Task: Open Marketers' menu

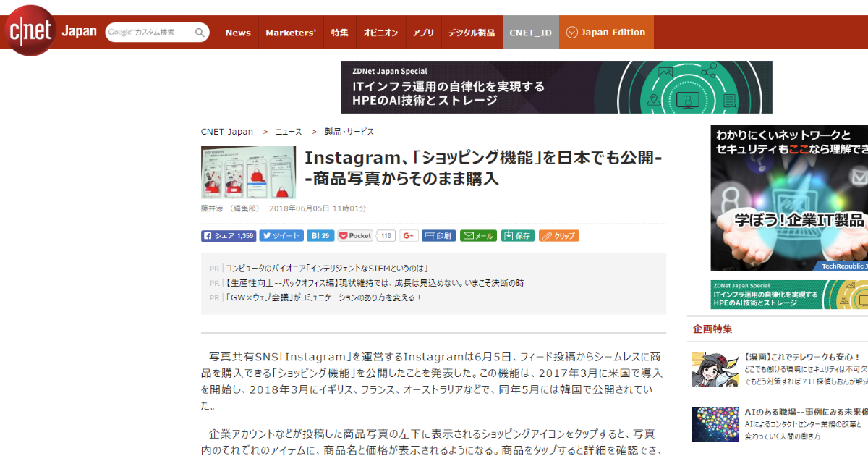Action: click(x=291, y=33)
